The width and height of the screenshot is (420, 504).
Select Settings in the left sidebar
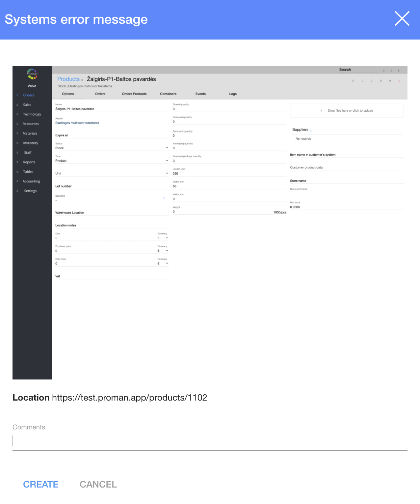click(x=30, y=191)
